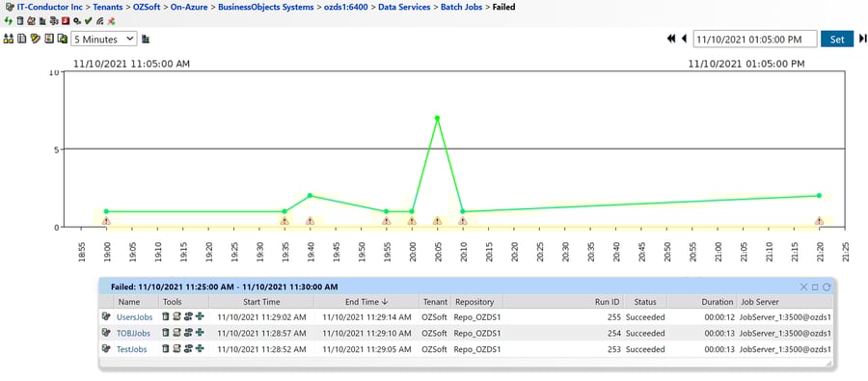Click the date time input field
Screen dimensions: 868x381
click(x=755, y=40)
